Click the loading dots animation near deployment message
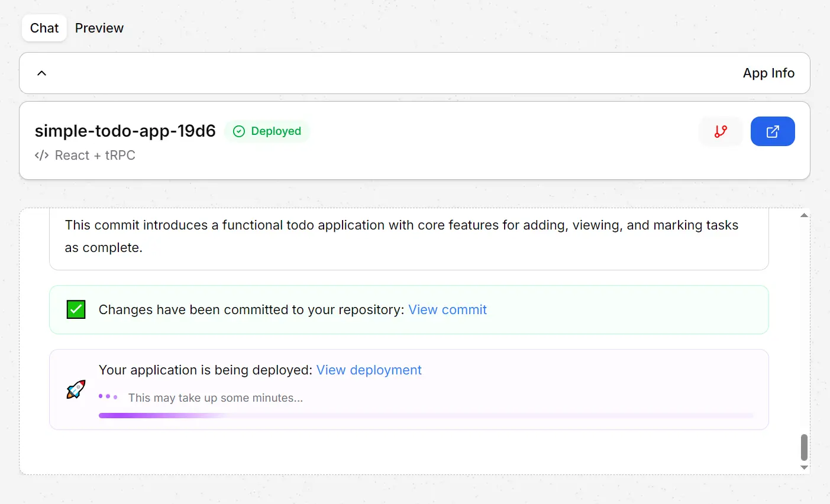The image size is (830, 504). pos(108,395)
